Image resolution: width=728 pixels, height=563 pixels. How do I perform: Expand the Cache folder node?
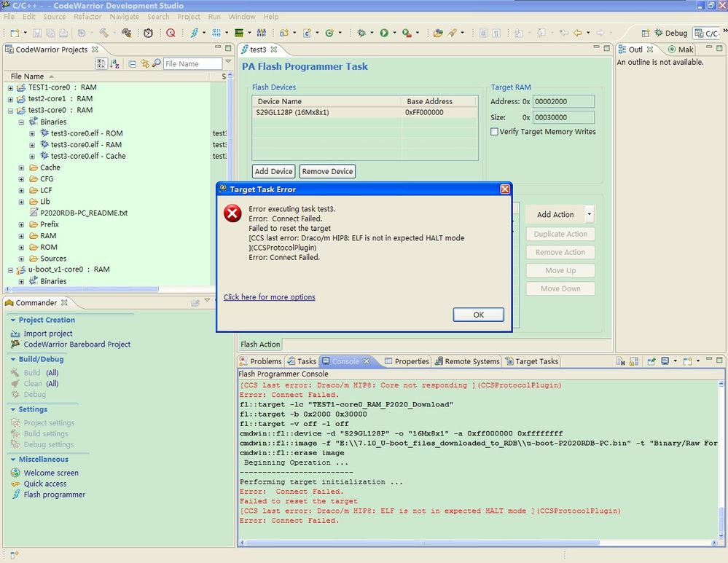[x=21, y=168]
